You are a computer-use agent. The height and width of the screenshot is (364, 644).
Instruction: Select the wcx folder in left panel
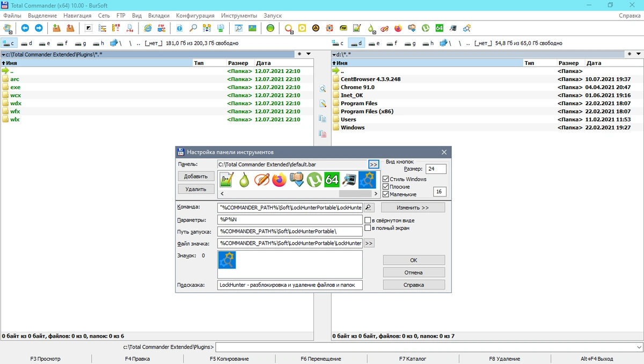[16, 95]
